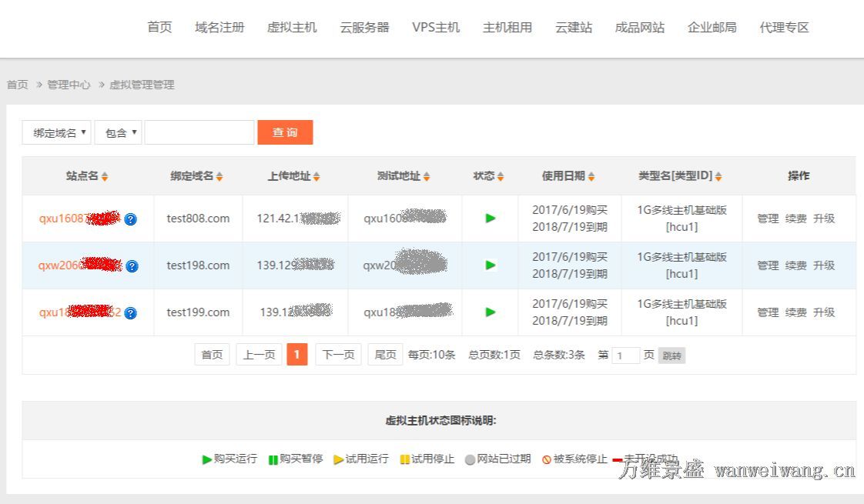Open help icon beside qxu1608 site name

tap(131, 219)
